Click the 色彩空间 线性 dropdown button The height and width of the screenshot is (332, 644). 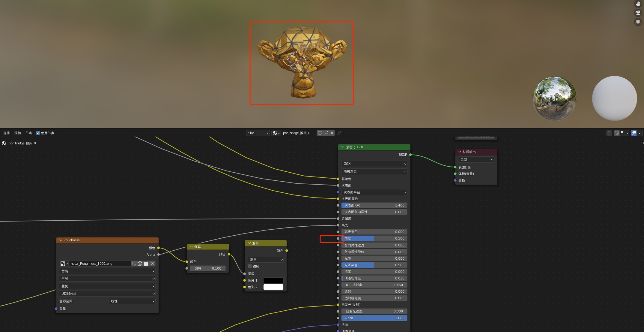pos(132,301)
